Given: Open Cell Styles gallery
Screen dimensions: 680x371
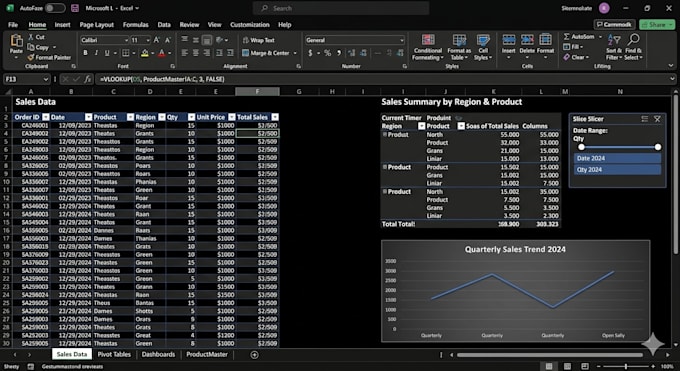Looking at the screenshot, I should (483, 47).
